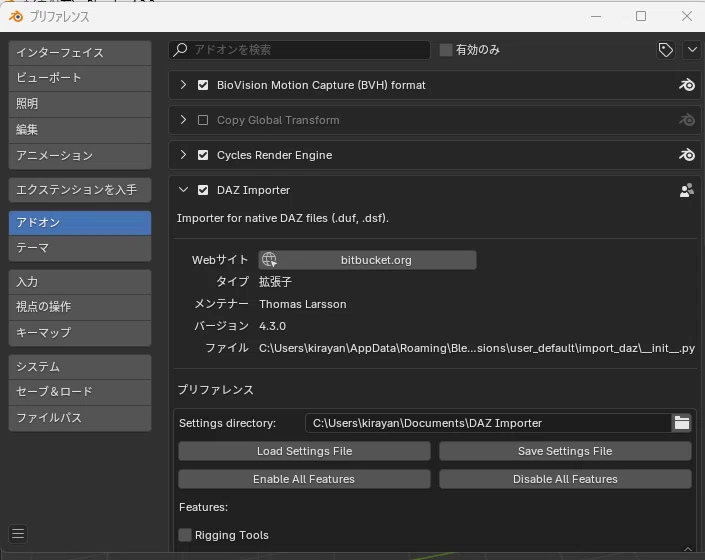Screen dimensions: 705x560
Task: Uncheck Cycles Render Engine add-on
Action: pos(203,155)
